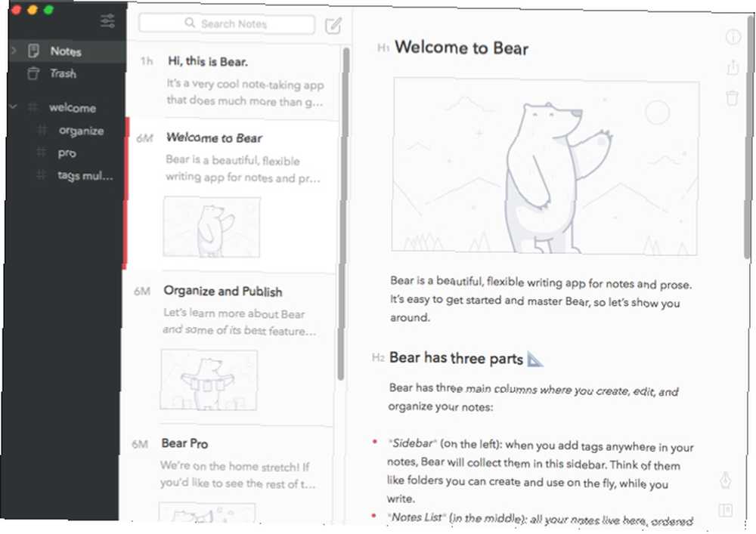Open the 'Hi, this is Bear.' note
Screen dimensions: 756x534
(233, 81)
